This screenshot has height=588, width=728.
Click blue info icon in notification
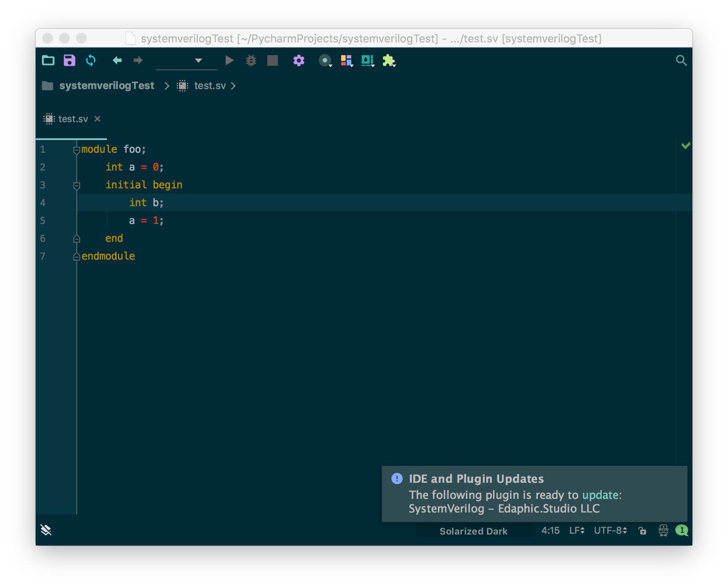[397, 479]
